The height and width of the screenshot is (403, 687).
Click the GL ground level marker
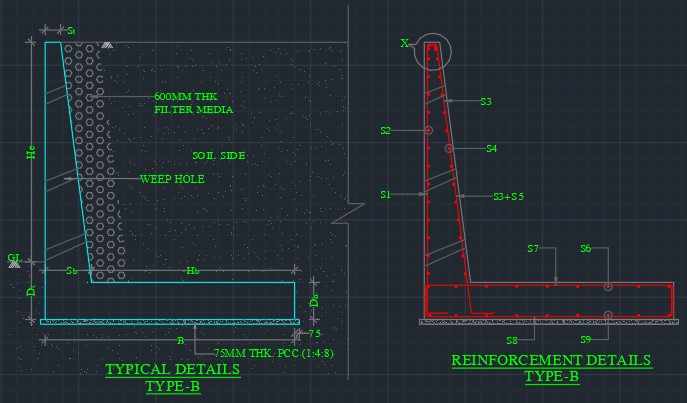point(14,258)
